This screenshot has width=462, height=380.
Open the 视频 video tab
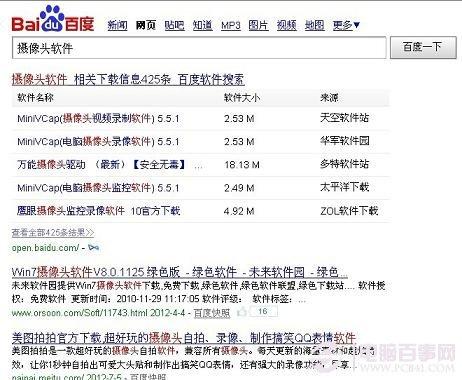click(x=287, y=25)
